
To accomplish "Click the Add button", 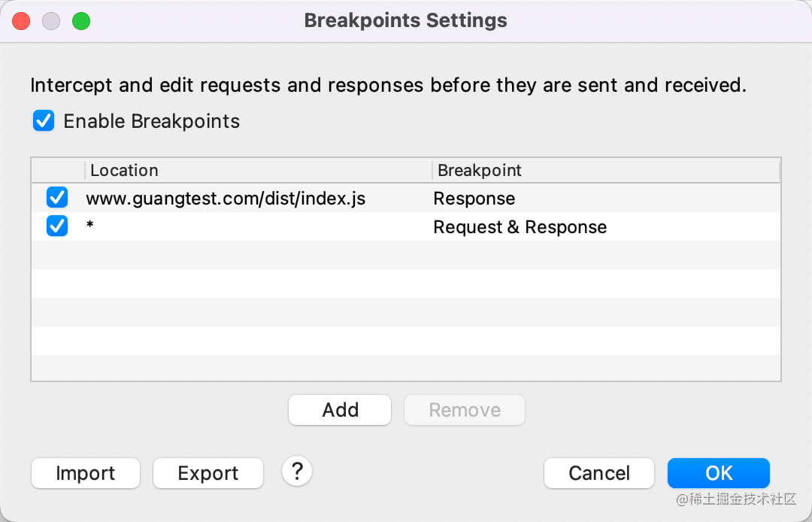I will pos(340,410).
